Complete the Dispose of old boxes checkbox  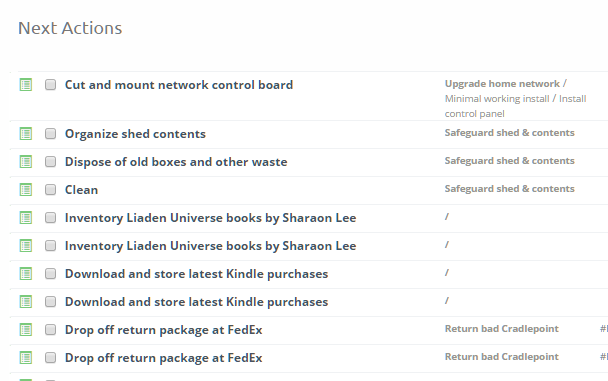pos(50,162)
